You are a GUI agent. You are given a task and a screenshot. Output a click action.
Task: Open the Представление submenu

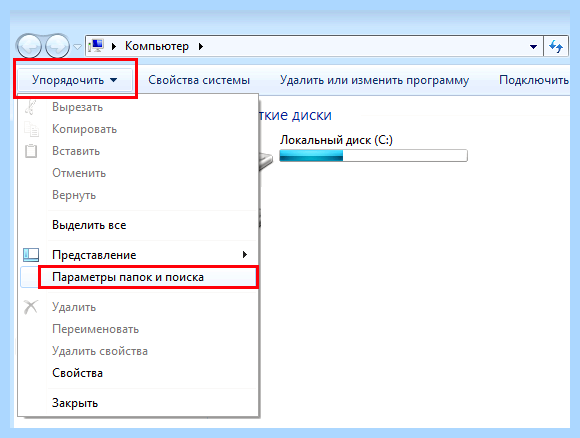click(139, 255)
